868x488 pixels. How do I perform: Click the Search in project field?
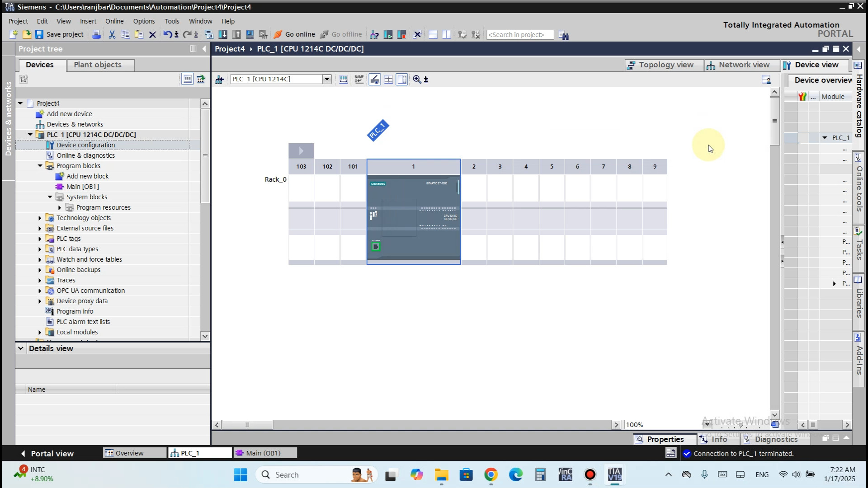520,35
